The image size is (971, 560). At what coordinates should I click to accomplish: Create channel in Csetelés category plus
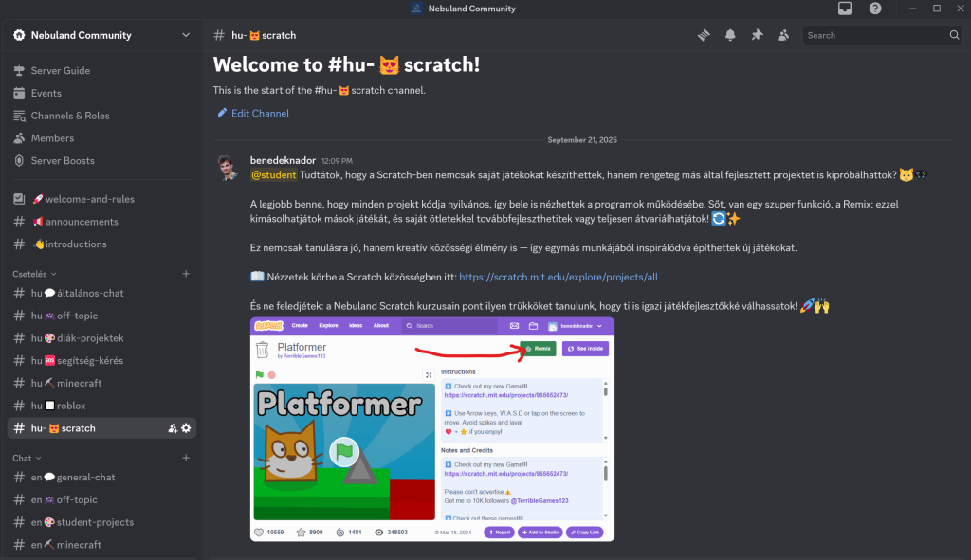[186, 274]
